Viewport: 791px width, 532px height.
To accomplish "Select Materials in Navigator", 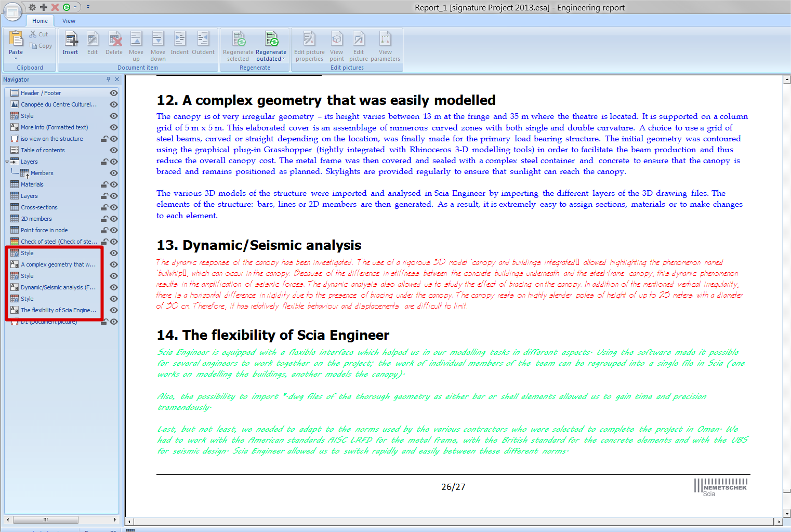I will 32,184.
